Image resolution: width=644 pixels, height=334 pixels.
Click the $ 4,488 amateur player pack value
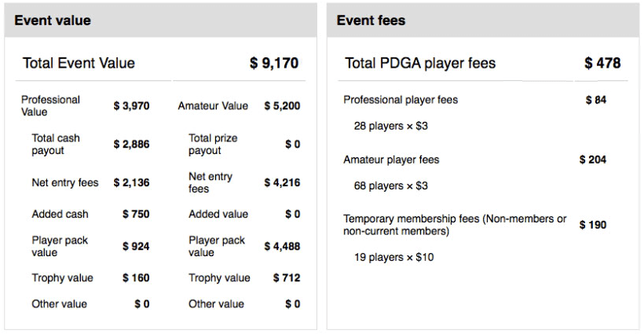pyautogui.click(x=282, y=247)
